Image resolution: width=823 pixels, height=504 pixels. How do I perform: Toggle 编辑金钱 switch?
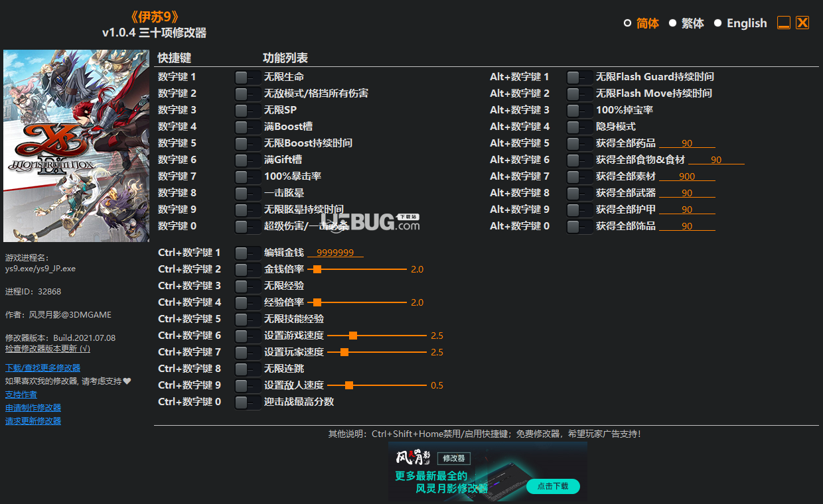tap(248, 253)
